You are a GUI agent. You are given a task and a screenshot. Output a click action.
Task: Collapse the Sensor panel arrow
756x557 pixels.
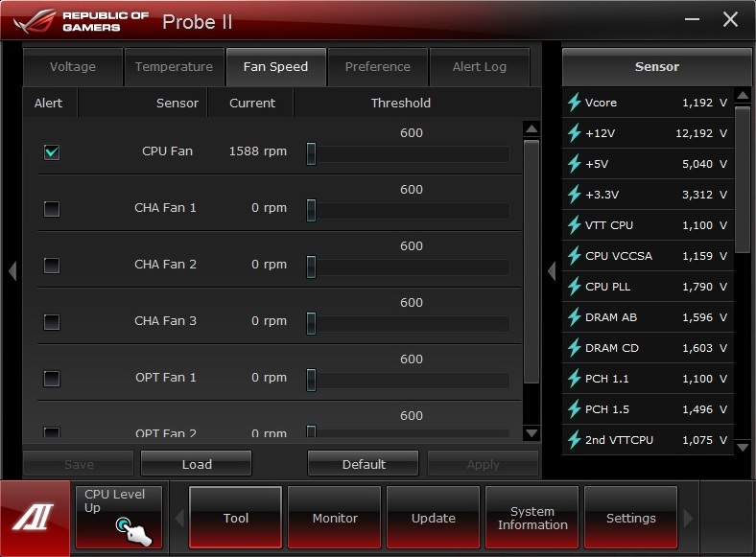(552, 270)
